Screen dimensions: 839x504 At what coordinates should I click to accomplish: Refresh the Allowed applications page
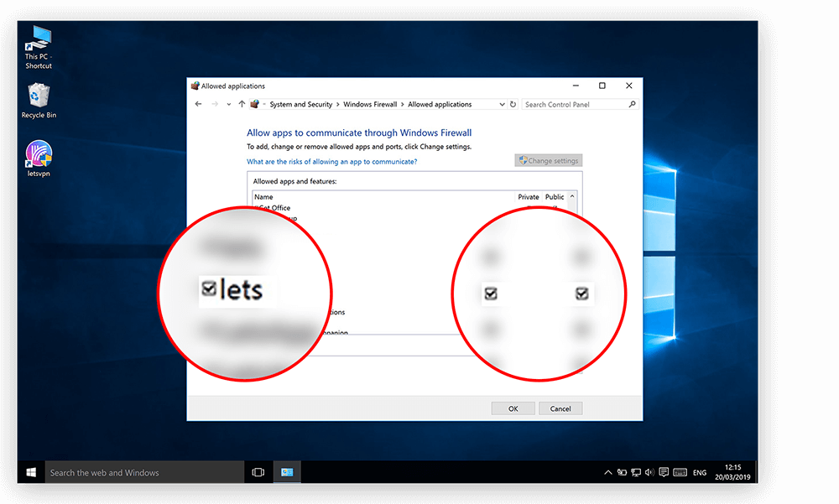coord(513,105)
